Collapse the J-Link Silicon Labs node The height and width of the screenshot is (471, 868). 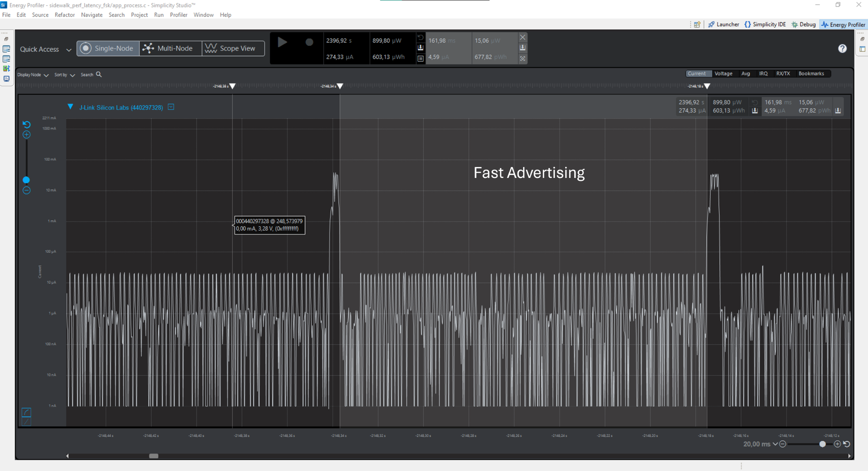70,106
